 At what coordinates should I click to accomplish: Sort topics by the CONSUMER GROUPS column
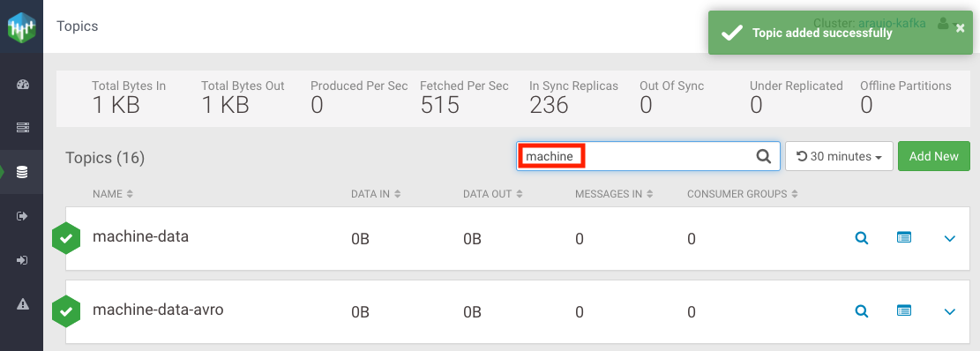[x=743, y=194]
